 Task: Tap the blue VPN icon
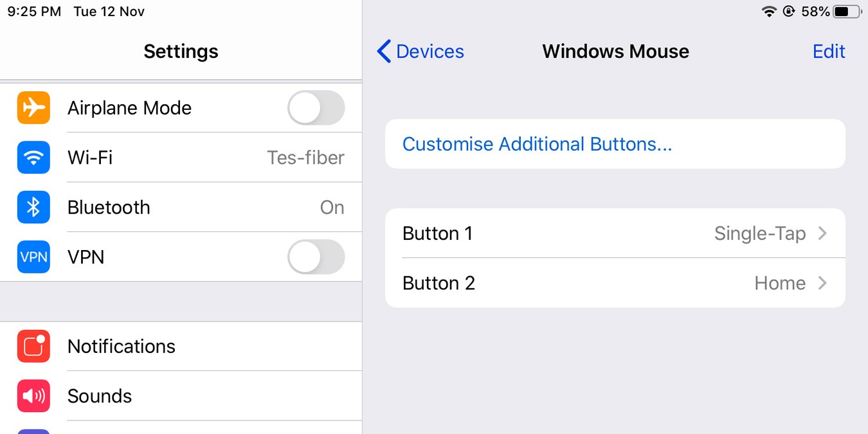[x=33, y=257]
